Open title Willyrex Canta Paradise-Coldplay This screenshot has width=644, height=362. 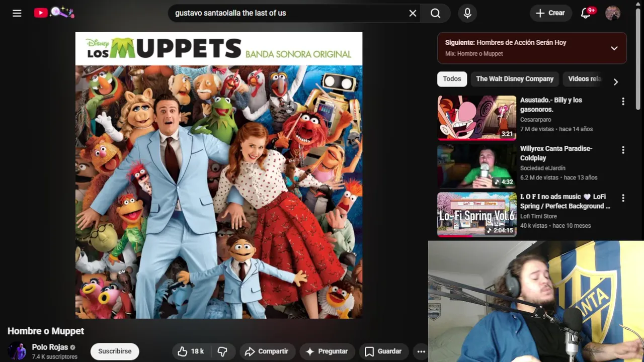[x=556, y=153]
